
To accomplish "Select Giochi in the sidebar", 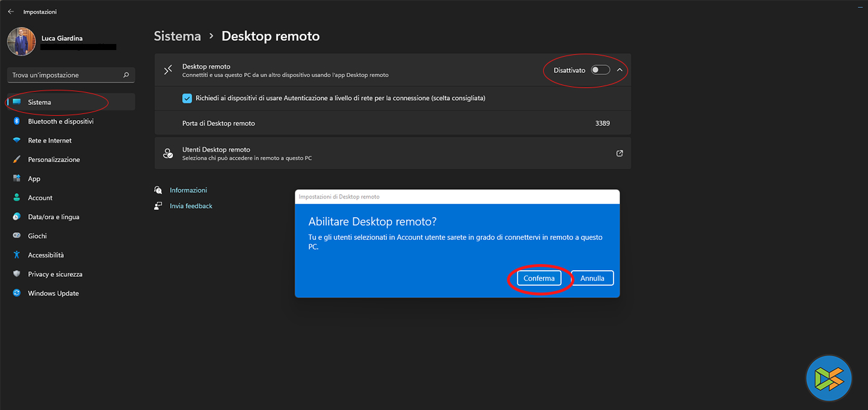I will coord(37,236).
